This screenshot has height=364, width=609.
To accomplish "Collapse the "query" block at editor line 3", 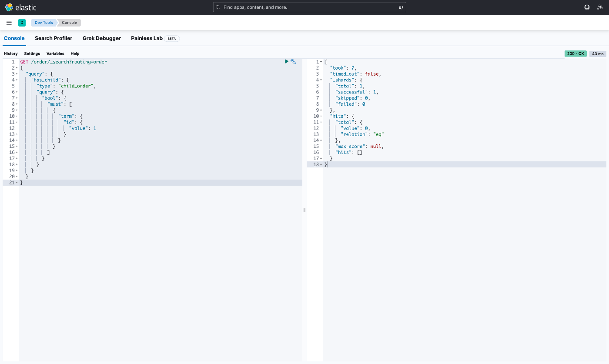I will 17,74.
